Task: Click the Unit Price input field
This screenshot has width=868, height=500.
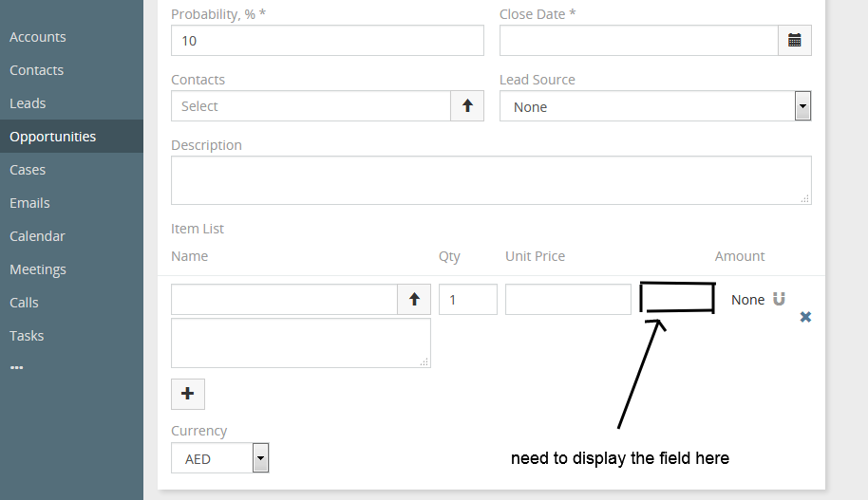Action: point(568,299)
